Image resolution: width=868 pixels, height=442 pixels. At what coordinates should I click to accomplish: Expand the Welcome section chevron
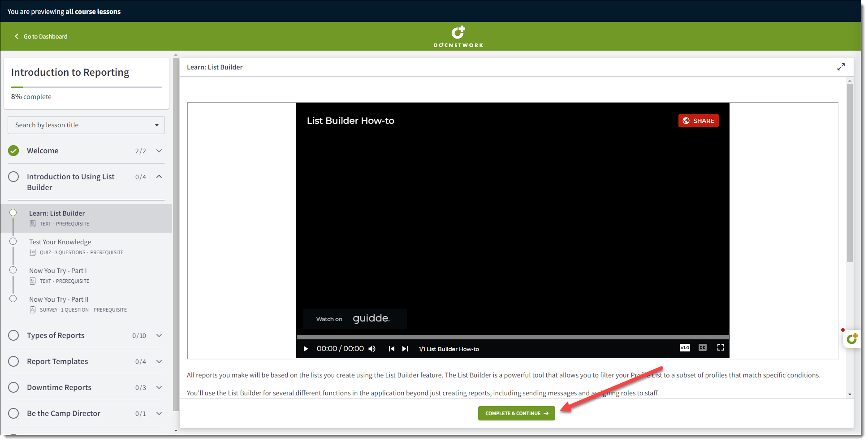tap(159, 151)
